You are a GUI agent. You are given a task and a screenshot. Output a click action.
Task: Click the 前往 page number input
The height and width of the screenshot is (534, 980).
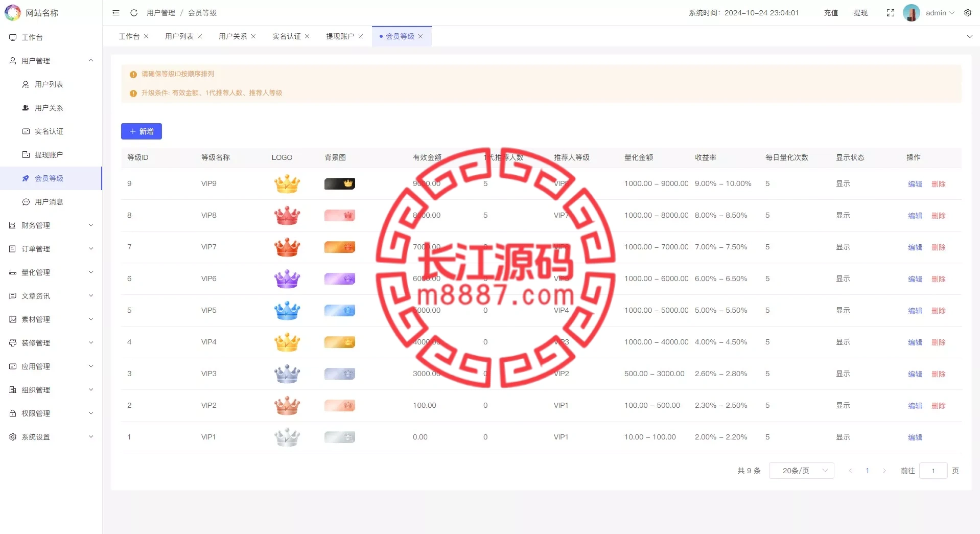click(x=933, y=471)
